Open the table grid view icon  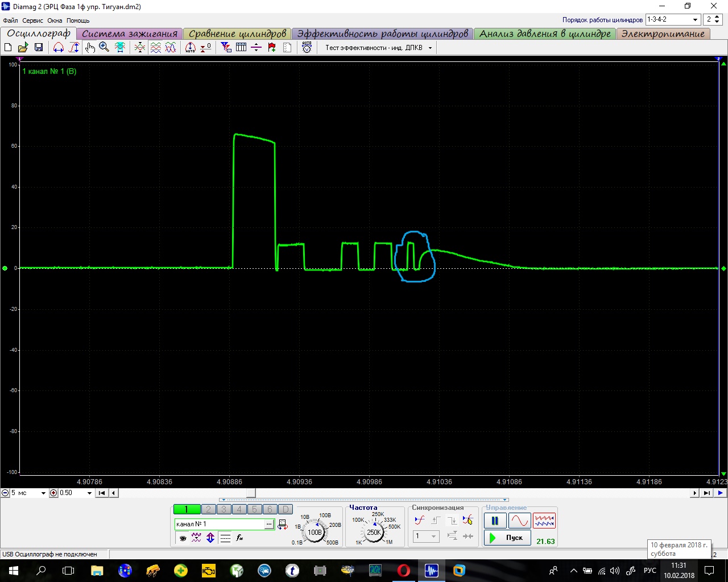click(x=241, y=48)
